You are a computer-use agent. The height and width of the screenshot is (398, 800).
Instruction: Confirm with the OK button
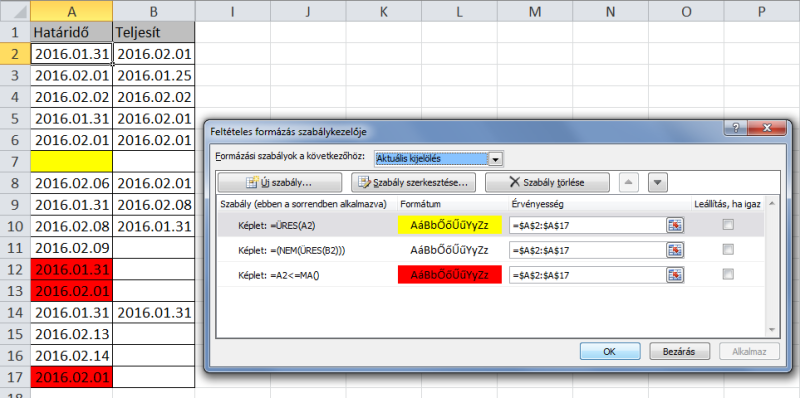[x=610, y=351]
